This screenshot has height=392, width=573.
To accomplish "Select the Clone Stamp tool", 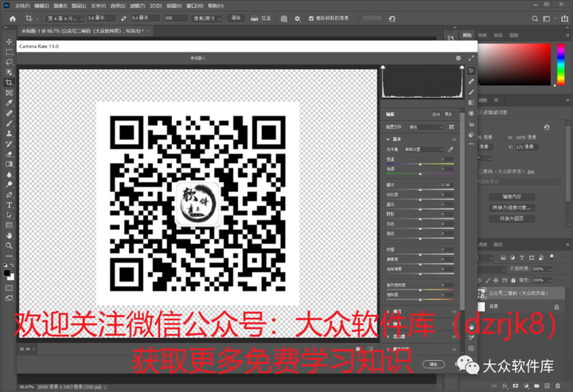I will [9, 134].
